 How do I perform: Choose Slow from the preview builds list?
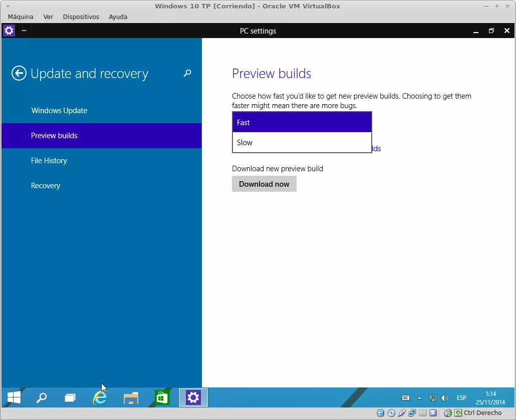tap(302, 143)
